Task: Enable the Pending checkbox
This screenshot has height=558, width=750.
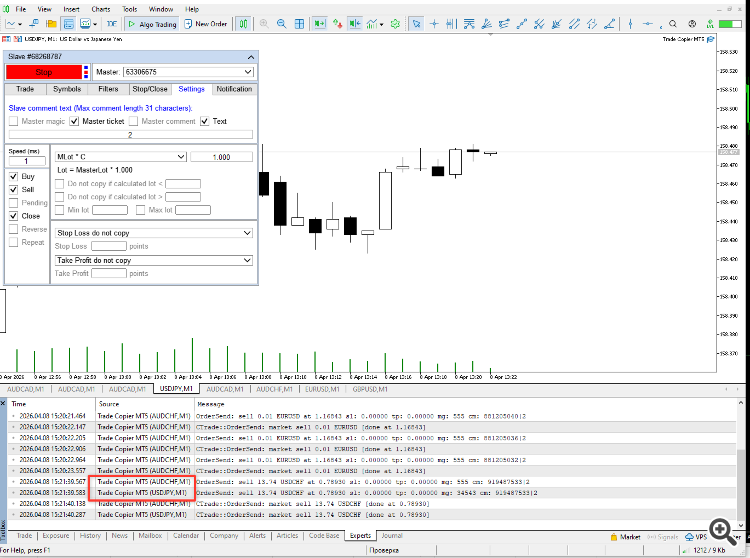Action: click(x=13, y=203)
